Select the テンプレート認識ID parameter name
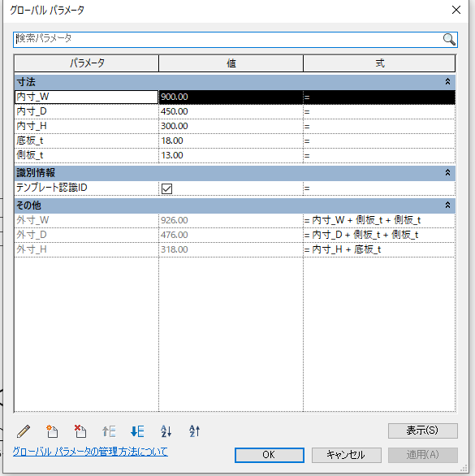The height and width of the screenshot is (476, 475). (x=87, y=188)
